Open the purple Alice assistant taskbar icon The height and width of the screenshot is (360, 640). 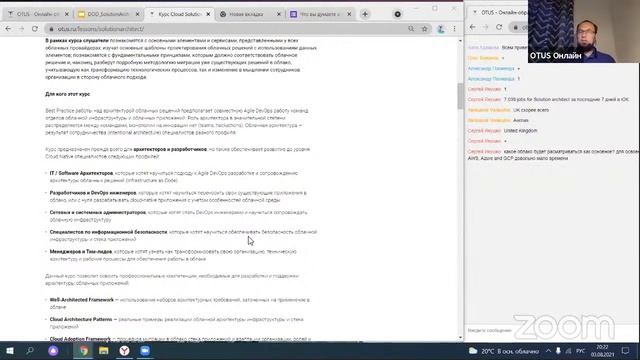click(53, 351)
